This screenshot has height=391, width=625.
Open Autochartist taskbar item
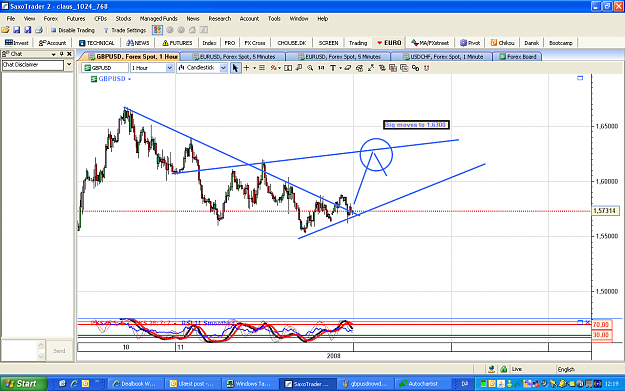pos(423,384)
